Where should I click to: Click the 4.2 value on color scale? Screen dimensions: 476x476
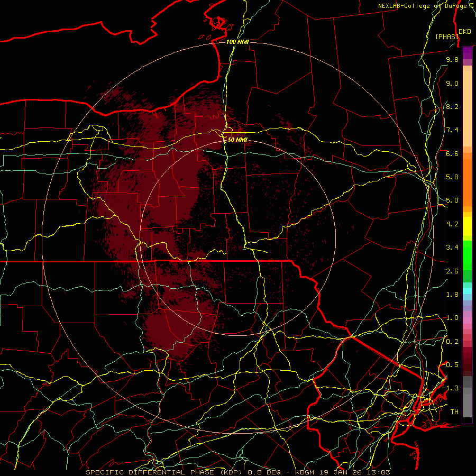pyautogui.click(x=452, y=224)
